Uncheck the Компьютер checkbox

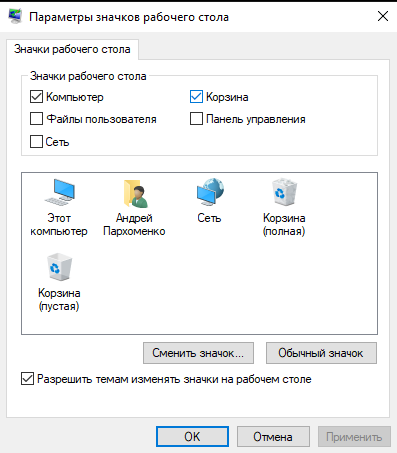click(x=36, y=97)
